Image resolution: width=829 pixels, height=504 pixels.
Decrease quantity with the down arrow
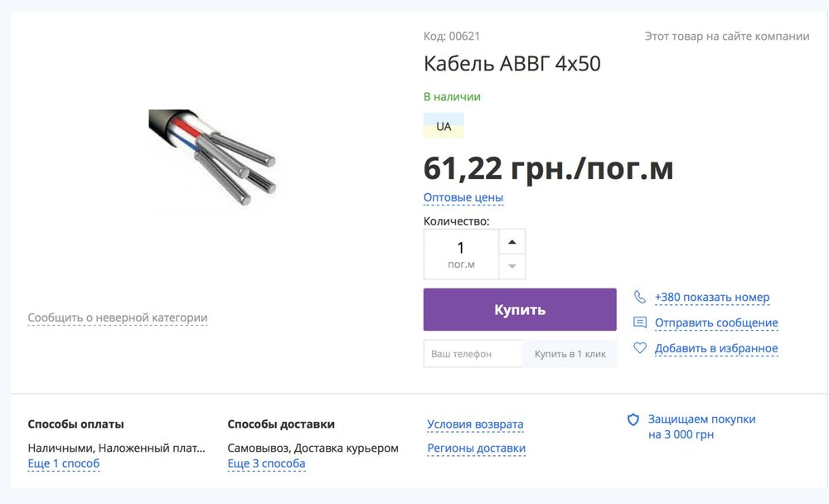tap(511, 266)
